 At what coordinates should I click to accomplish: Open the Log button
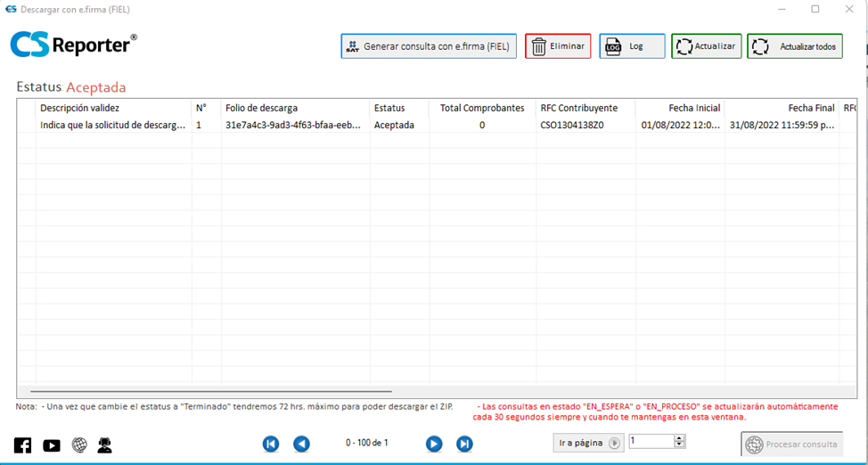coord(632,46)
